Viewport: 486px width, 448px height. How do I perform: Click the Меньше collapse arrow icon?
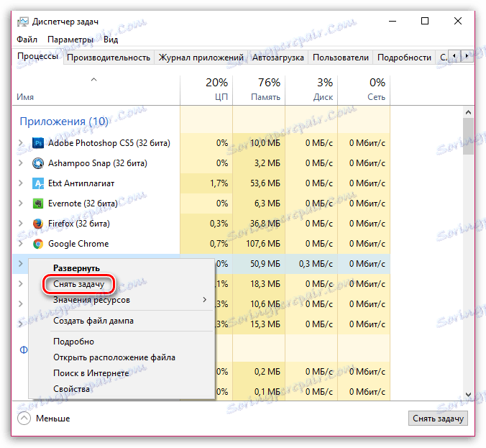click(24, 419)
